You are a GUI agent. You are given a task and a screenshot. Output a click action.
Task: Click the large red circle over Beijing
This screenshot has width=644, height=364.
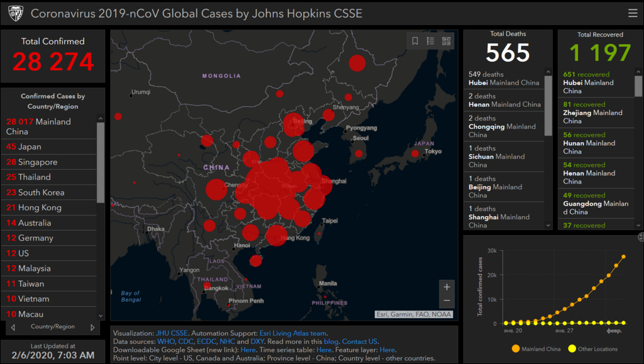click(293, 124)
